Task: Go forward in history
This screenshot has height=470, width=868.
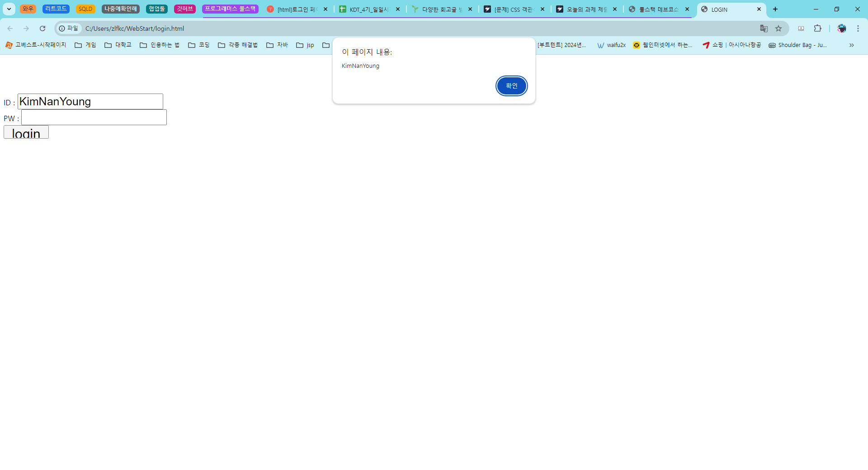Action: point(26,28)
